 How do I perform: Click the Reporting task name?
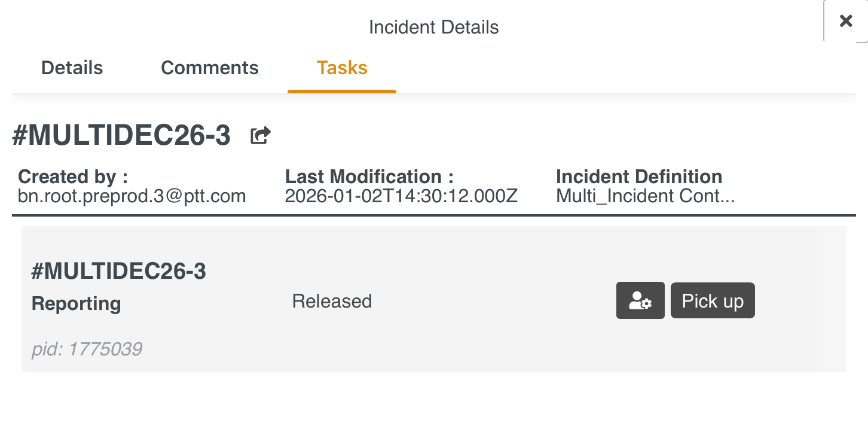tap(76, 303)
